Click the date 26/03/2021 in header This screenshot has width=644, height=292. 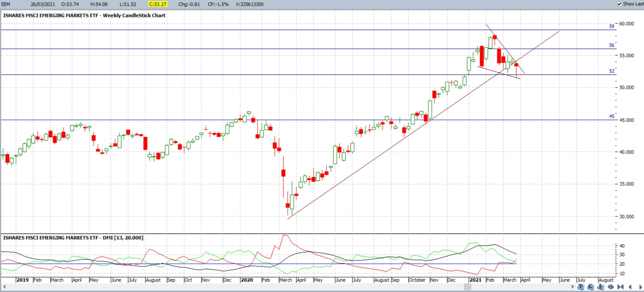click(43, 4)
